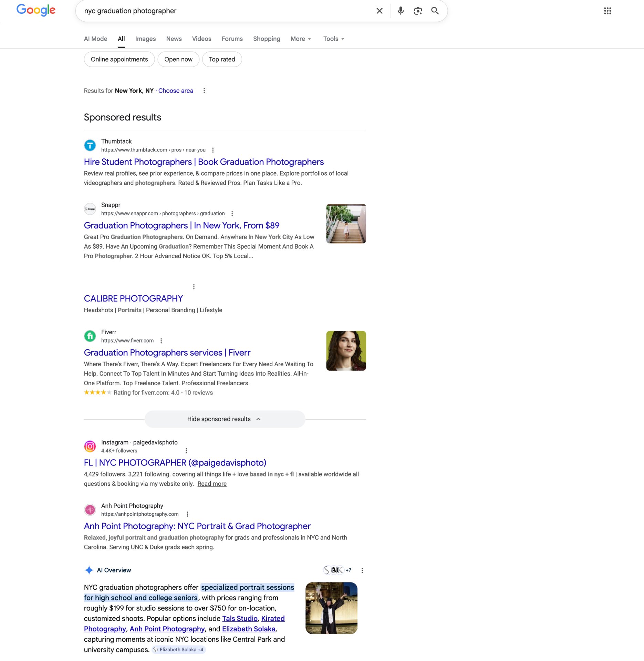Toggle the Top rated filter chip
This screenshot has width=644, height=661.
tap(222, 60)
